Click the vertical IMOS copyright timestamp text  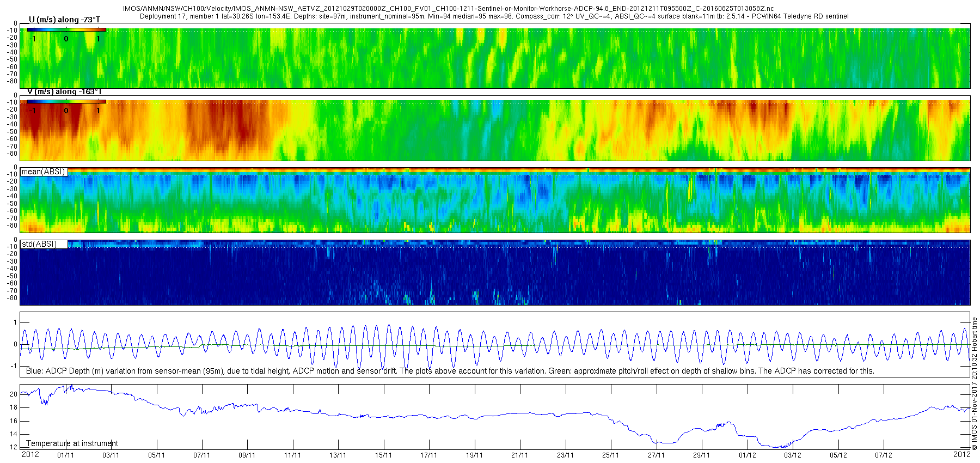(x=975, y=383)
